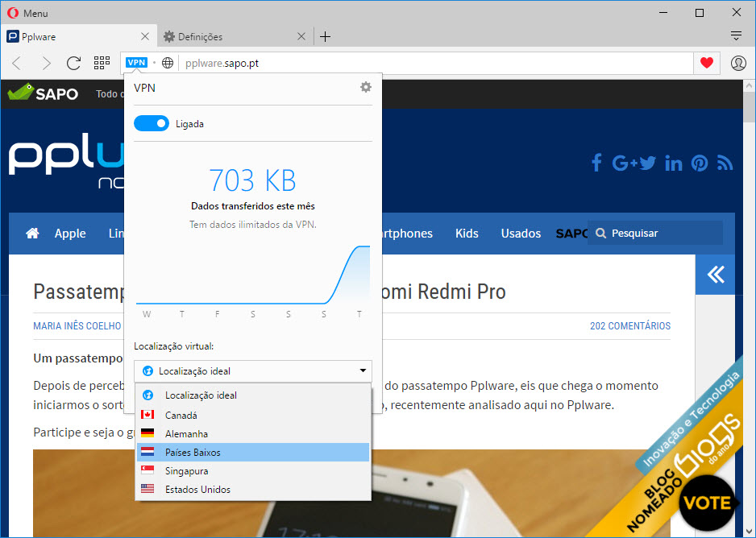Click the Facebook icon in site header
Viewport: 756px width, 538px height.
(x=596, y=163)
